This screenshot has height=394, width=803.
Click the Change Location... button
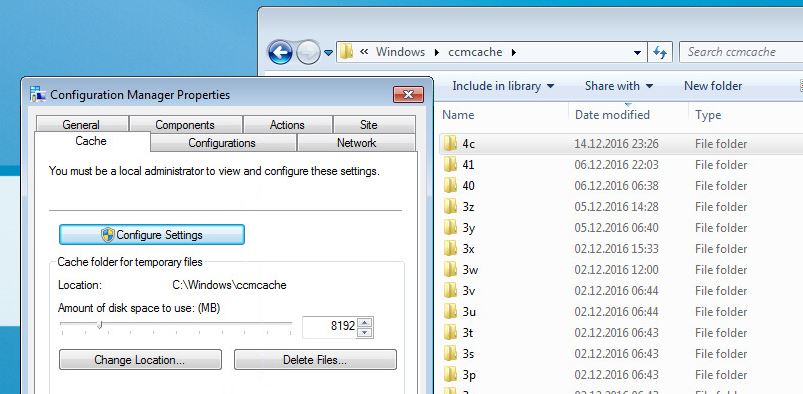[140, 360]
